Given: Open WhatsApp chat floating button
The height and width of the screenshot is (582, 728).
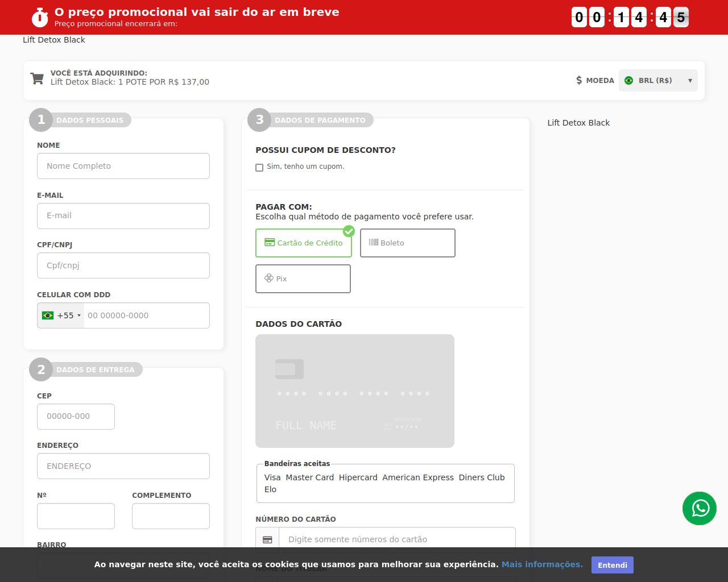Looking at the screenshot, I should tap(700, 508).
